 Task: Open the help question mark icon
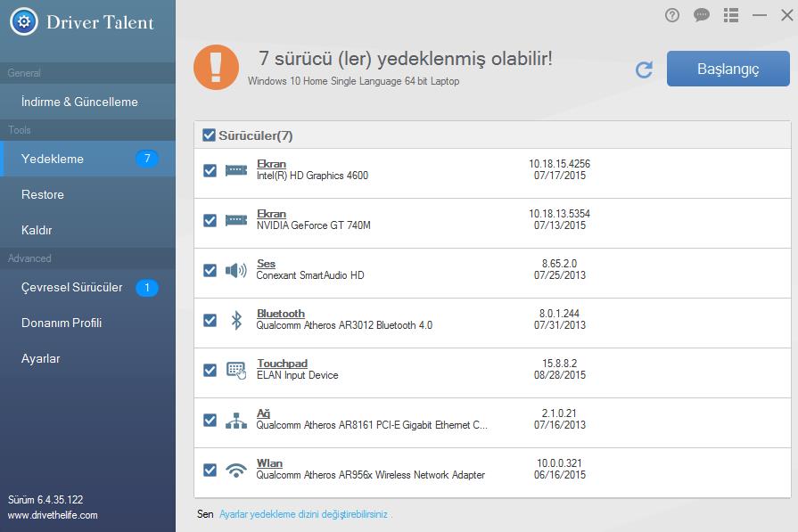(x=672, y=15)
